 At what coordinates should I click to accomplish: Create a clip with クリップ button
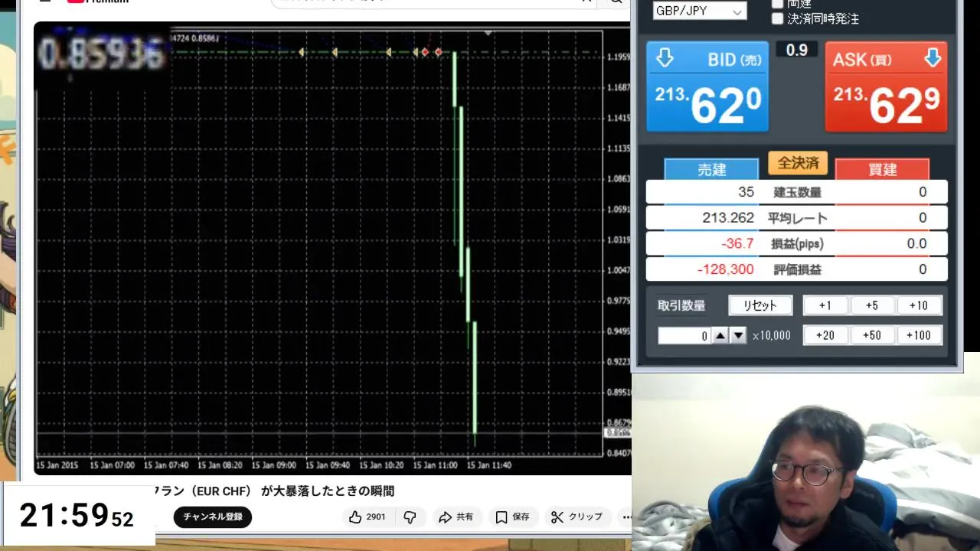click(578, 517)
